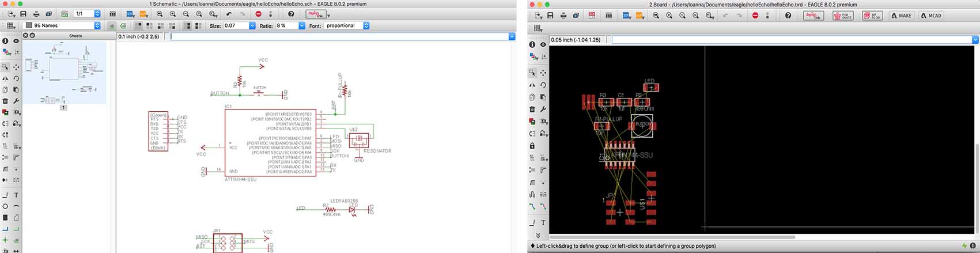Choose the Circle tool in schematic palette
This screenshot has height=253, width=980.
[5, 206]
